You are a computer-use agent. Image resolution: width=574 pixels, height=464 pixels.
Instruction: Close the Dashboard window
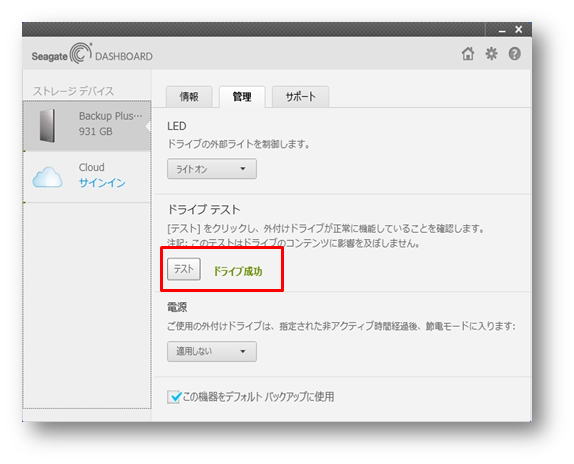click(519, 29)
